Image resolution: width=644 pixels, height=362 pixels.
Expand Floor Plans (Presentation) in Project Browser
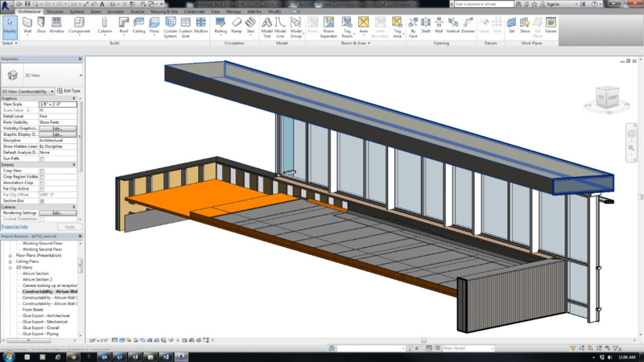pos(10,256)
